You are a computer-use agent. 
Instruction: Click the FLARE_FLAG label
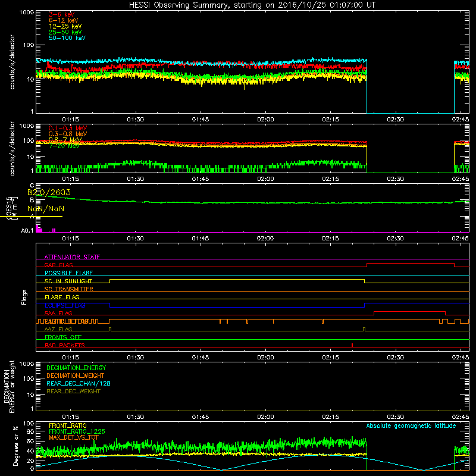pyautogui.click(x=62, y=297)
